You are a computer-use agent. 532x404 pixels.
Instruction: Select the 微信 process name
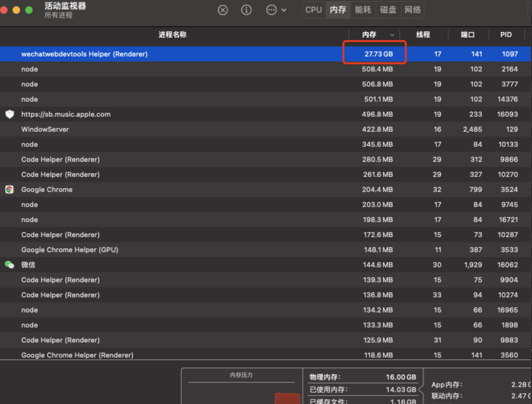[28, 265]
